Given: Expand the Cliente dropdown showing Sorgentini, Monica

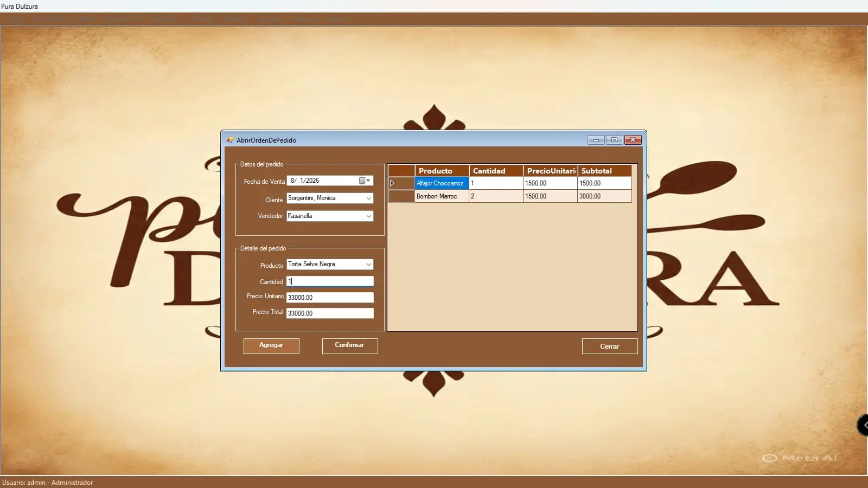Looking at the screenshot, I should pyautogui.click(x=369, y=198).
